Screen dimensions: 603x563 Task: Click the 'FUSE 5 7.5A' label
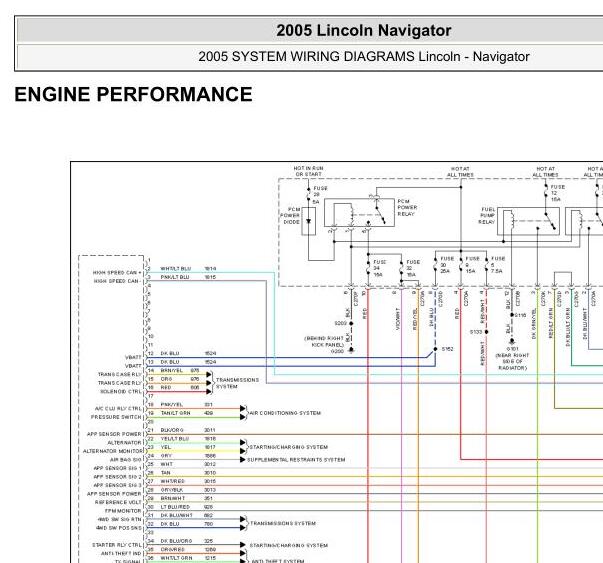(498, 265)
